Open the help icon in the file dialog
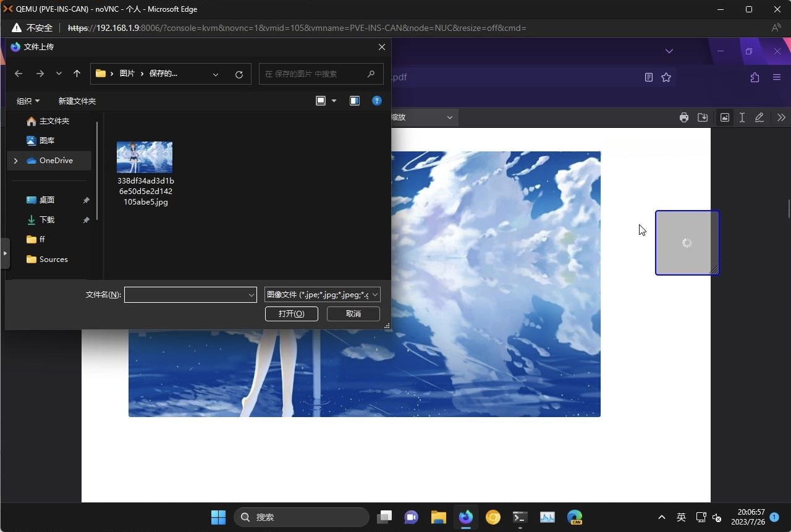Screen dimensions: 791x532 [x=376, y=101]
